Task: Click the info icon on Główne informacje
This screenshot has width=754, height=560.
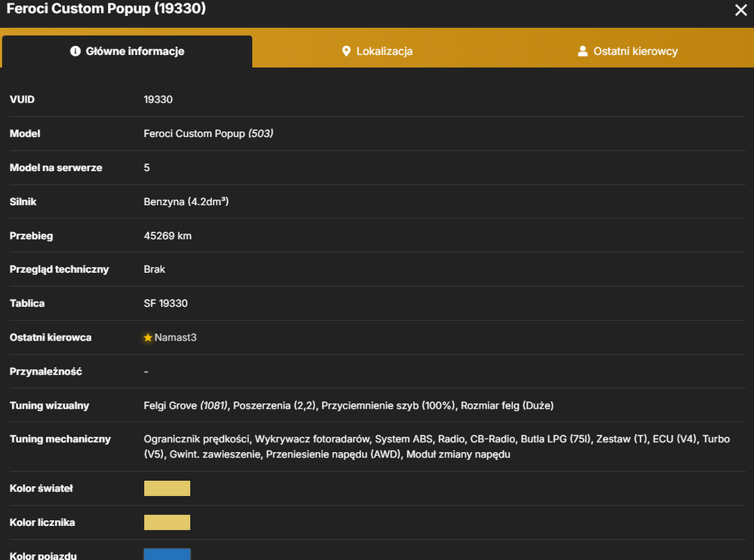Action: 75,51
